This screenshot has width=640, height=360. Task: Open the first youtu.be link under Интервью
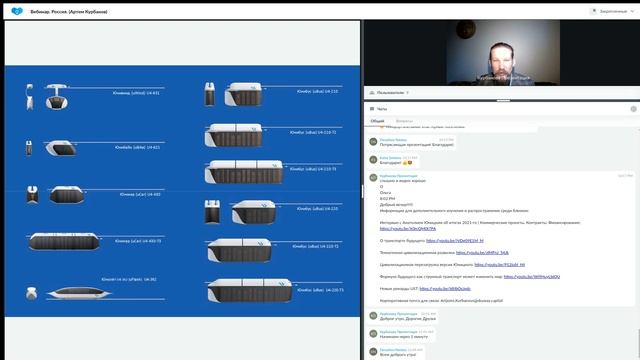(x=408, y=229)
